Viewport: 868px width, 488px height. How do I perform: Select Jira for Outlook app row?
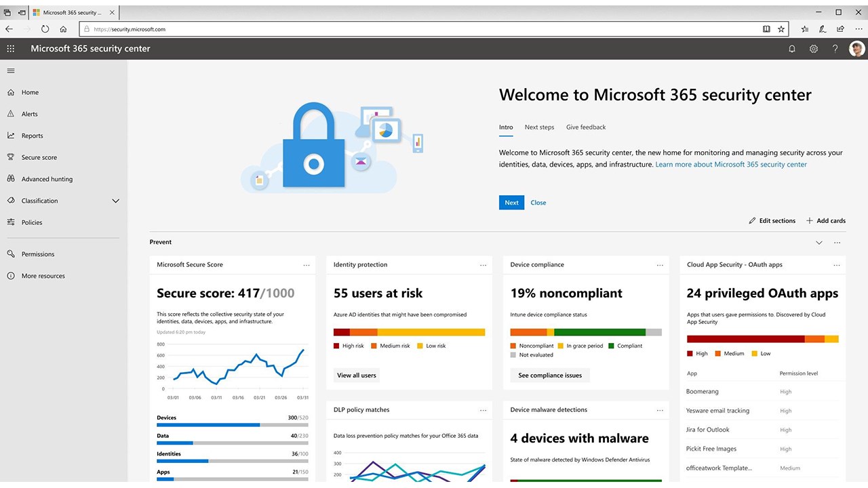(x=763, y=430)
